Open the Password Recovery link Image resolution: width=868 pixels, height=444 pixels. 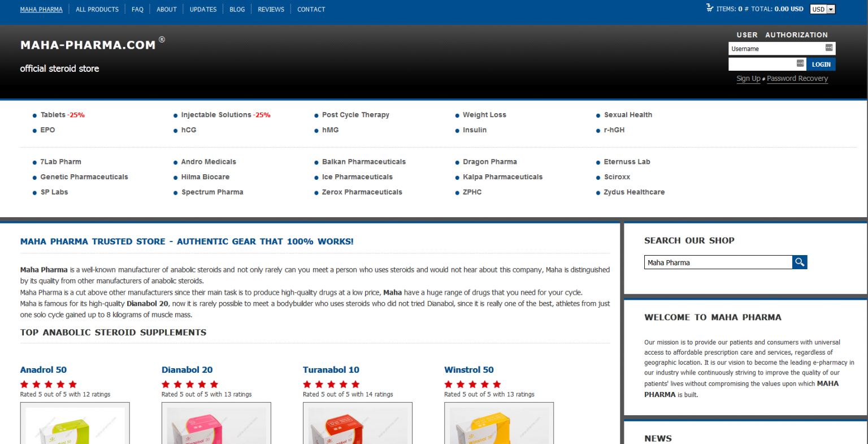(797, 79)
